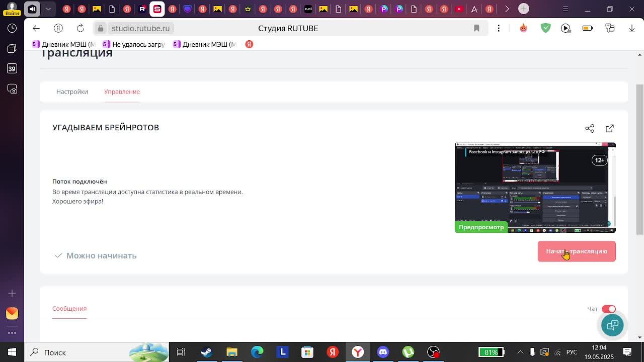Open the Сообщения tab
Screen dimensions: 644x362
point(69,308)
